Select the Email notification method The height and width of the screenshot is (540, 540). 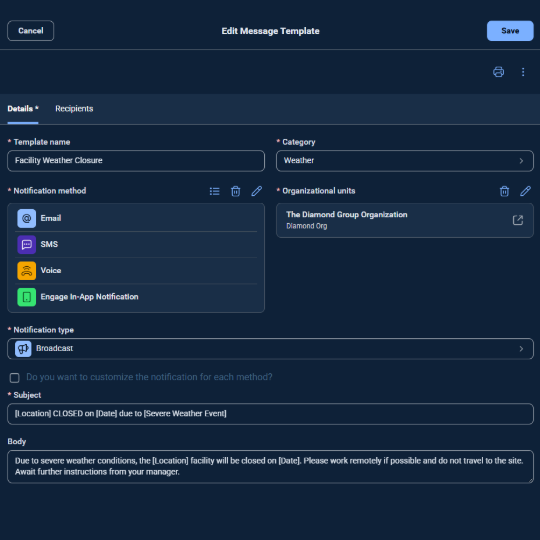click(x=136, y=218)
